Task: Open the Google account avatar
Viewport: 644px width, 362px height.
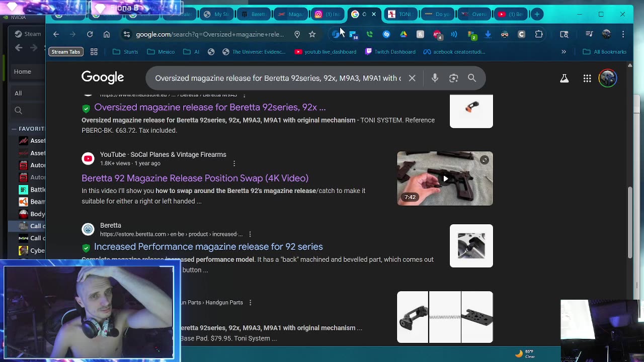Action: 608,78
